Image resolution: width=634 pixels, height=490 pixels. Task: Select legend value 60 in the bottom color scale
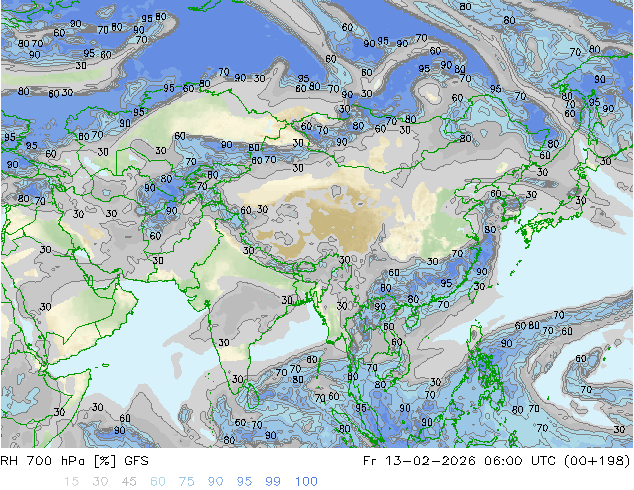tap(158, 482)
